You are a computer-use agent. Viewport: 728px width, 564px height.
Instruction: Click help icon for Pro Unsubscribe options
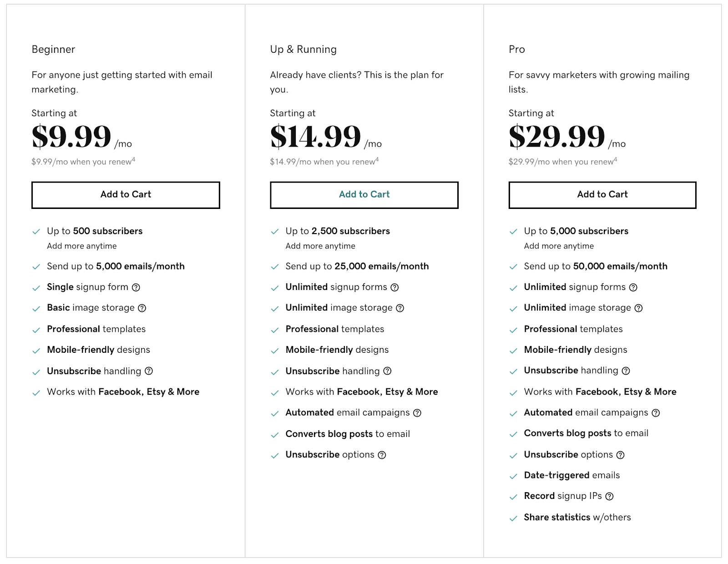pyautogui.click(x=621, y=455)
